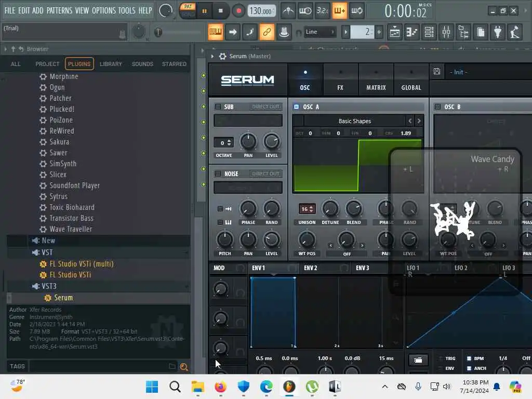
Task: Open the Line snap dropdown
Action: tap(320, 32)
